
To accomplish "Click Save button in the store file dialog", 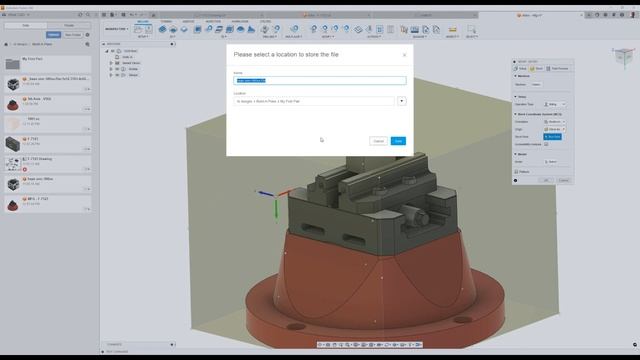I will coord(398,141).
